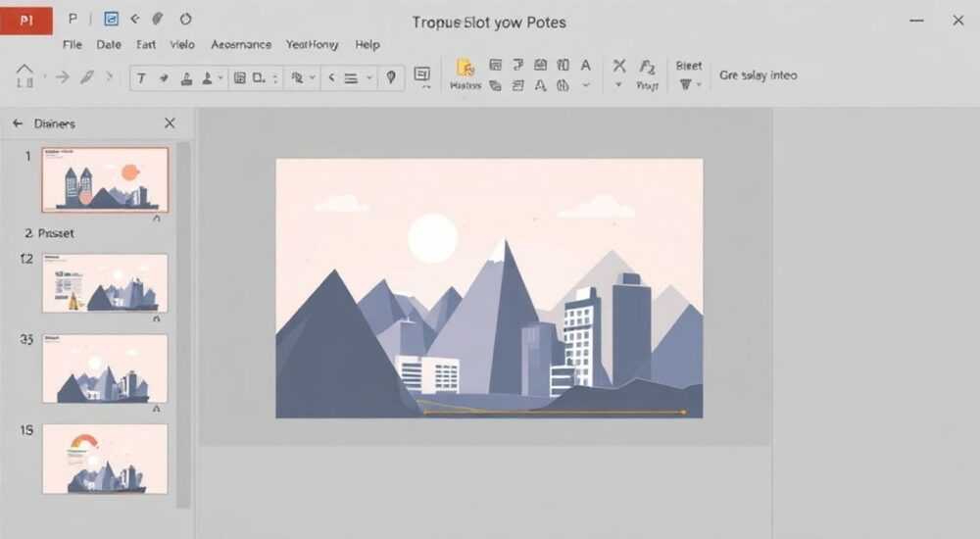Screen dimensions: 980x539
Task: Click the paperclip icon in title bar
Action: 158,20
